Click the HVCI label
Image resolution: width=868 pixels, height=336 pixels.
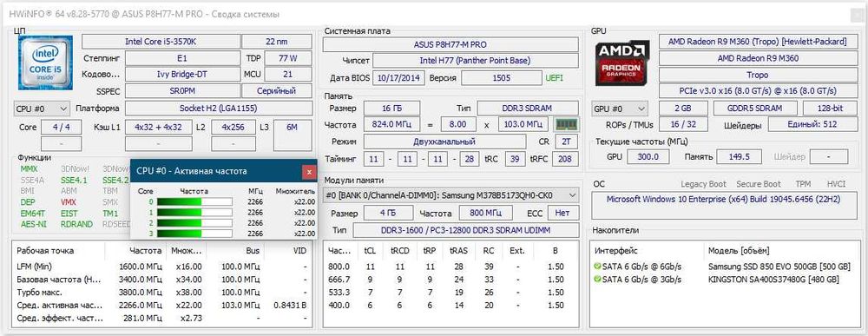pyautogui.click(x=836, y=184)
